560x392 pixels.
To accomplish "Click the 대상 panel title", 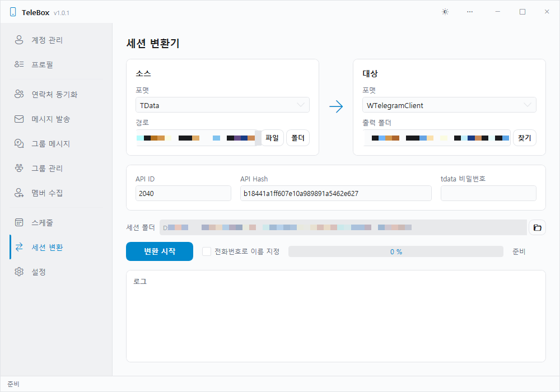I will point(370,73).
